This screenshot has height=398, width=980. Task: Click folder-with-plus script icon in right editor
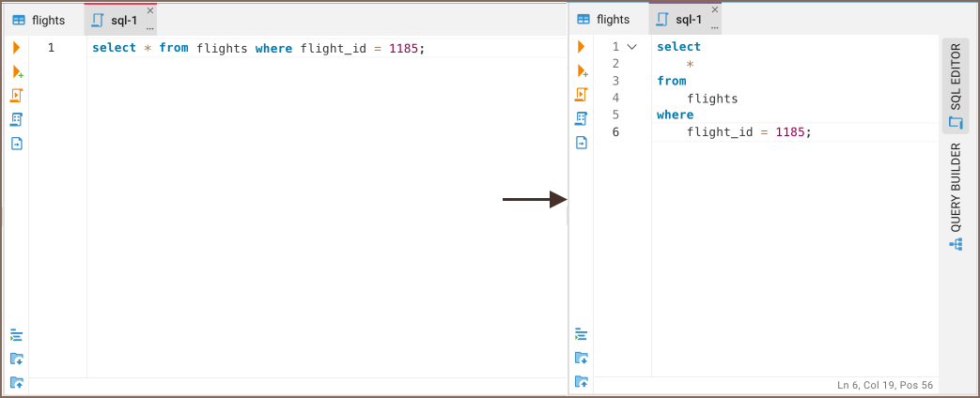(582, 358)
